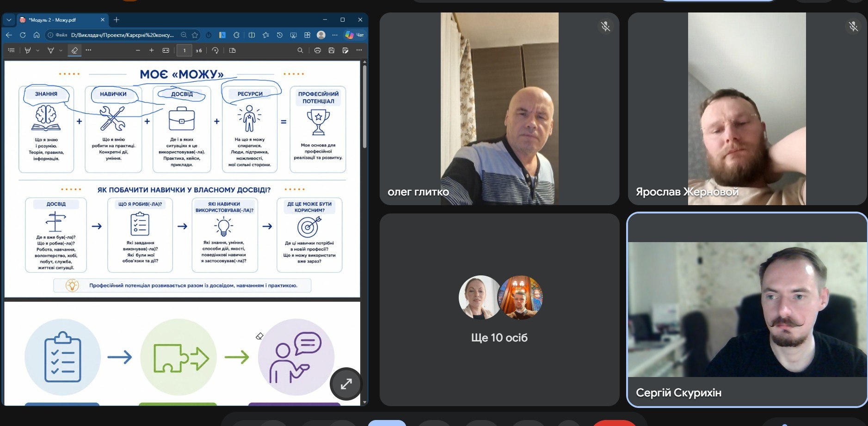Save the PDF file

tap(331, 50)
